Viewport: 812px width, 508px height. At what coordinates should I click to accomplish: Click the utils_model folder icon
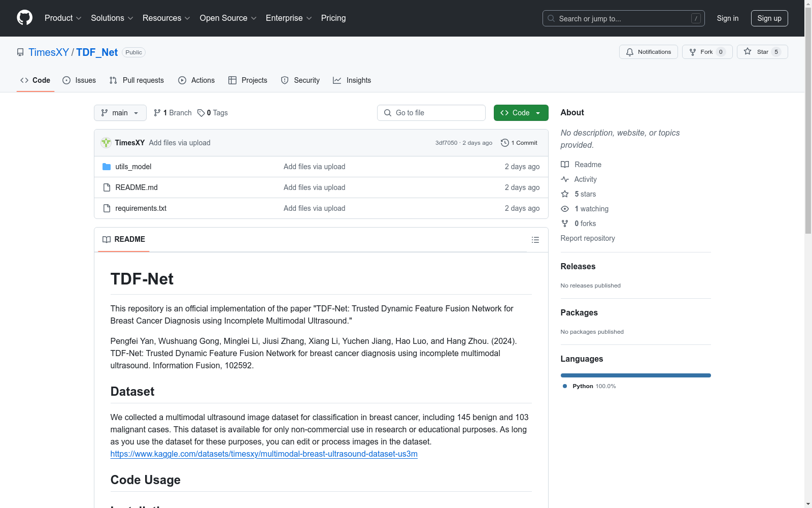point(107,167)
